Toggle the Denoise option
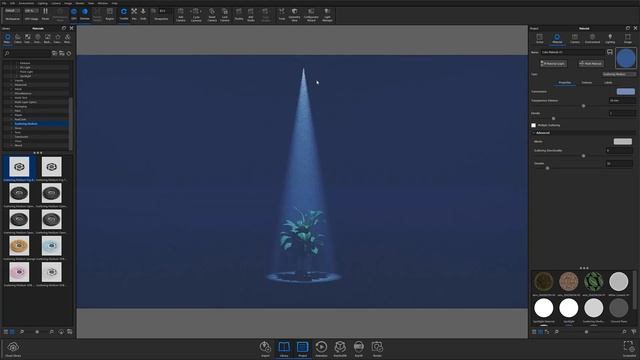The height and width of the screenshot is (360, 640). 84,14
